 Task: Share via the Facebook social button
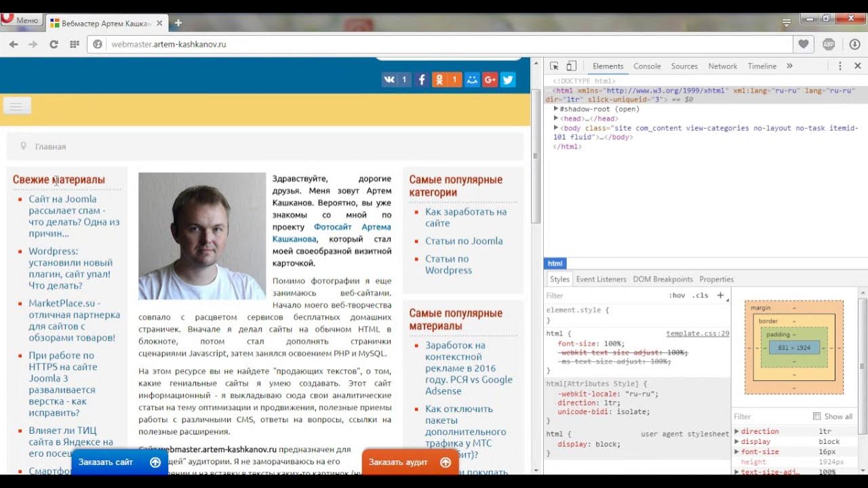[x=421, y=79]
